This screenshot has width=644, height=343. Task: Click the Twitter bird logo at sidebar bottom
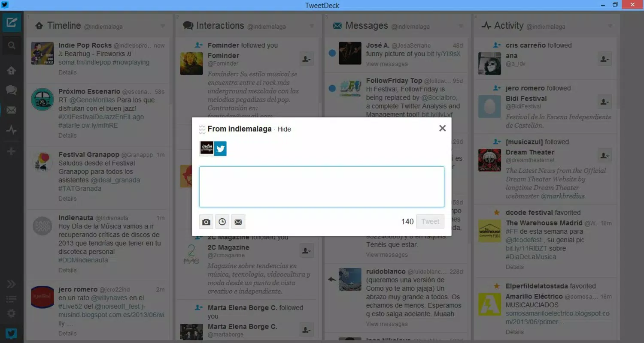[11, 334]
